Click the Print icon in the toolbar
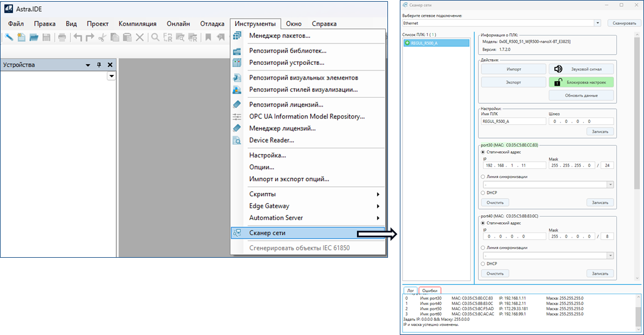644x335 pixels. [x=62, y=37]
